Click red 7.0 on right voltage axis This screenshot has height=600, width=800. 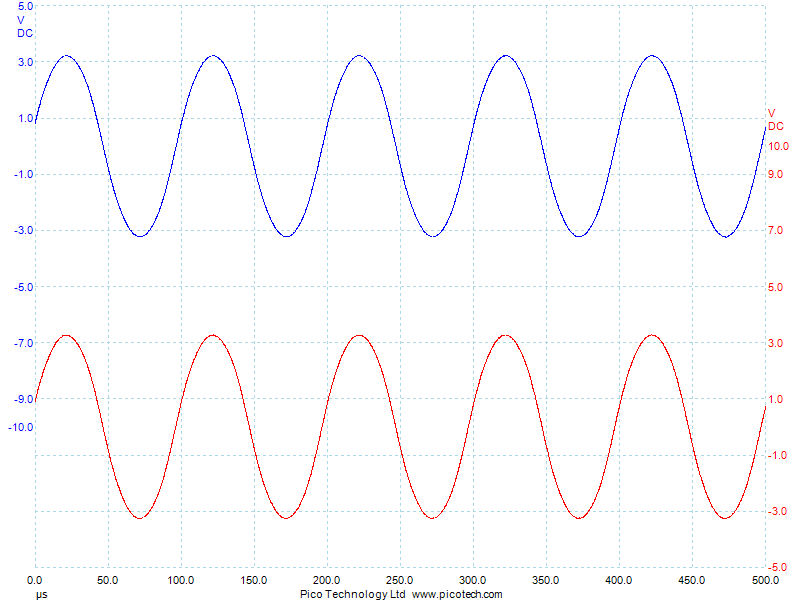776,231
